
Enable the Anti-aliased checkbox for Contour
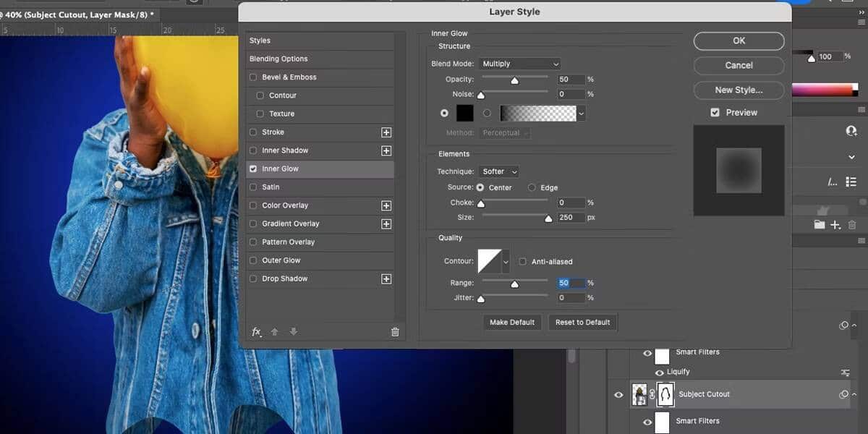pyautogui.click(x=522, y=261)
